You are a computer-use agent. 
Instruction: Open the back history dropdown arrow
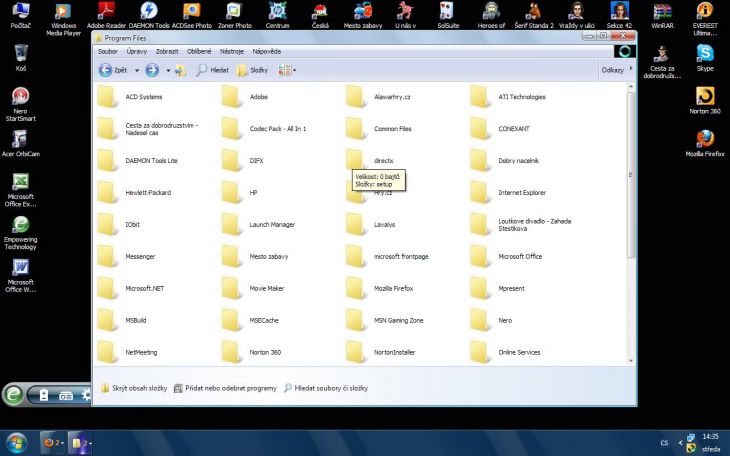click(x=137, y=71)
